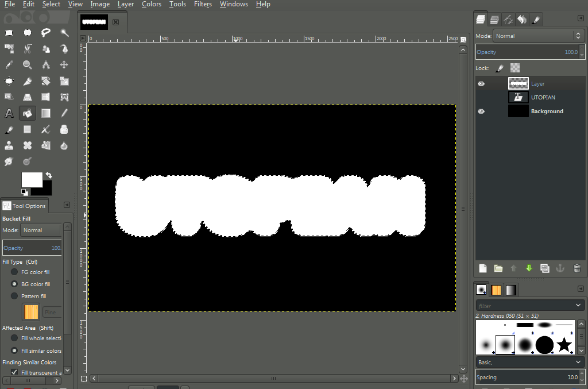Select the Eraser tool
Image resolution: width=588 pixels, height=389 pixels.
tap(28, 129)
